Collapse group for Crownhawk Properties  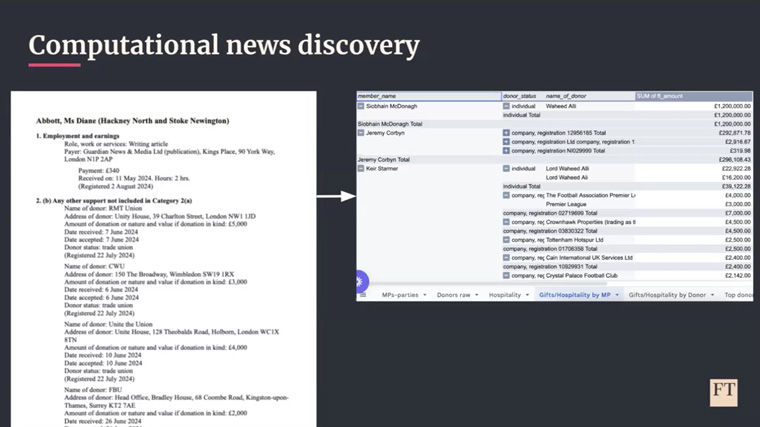click(x=506, y=222)
